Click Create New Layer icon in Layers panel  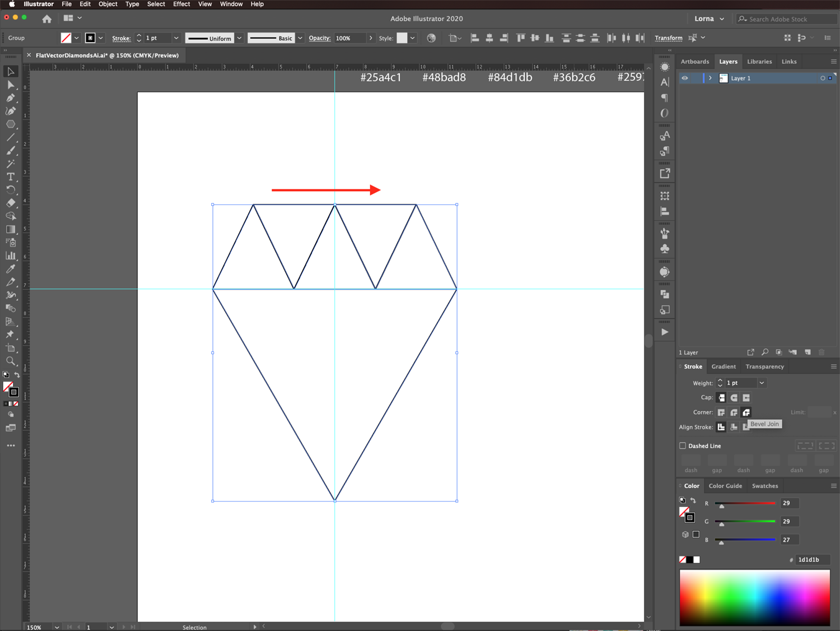point(808,352)
